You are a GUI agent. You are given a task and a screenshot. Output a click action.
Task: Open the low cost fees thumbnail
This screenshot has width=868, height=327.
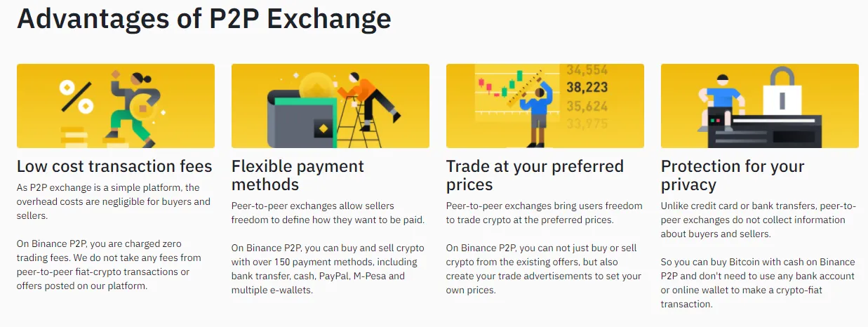click(x=116, y=106)
